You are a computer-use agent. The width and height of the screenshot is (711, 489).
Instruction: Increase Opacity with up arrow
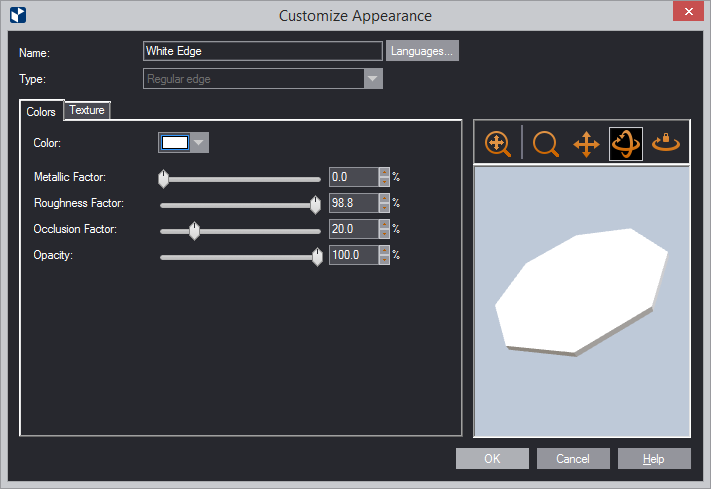(384, 250)
